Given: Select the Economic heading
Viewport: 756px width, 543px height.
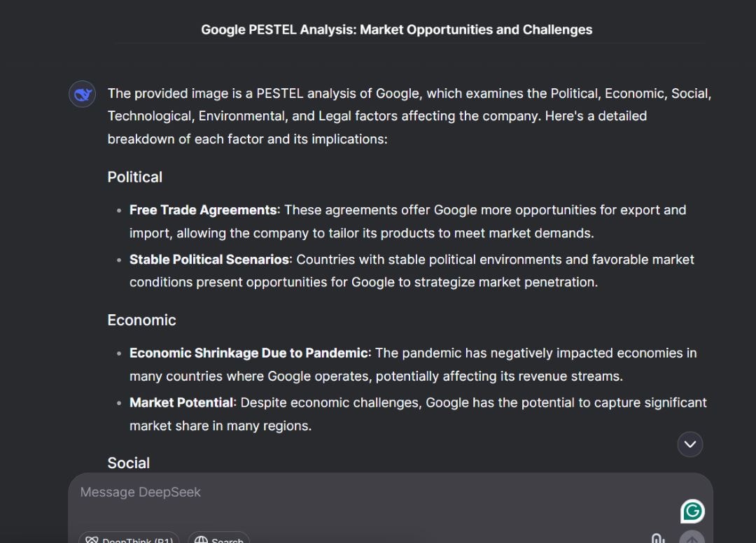Looking at the screenshot, I should click(x=141, y=320).
